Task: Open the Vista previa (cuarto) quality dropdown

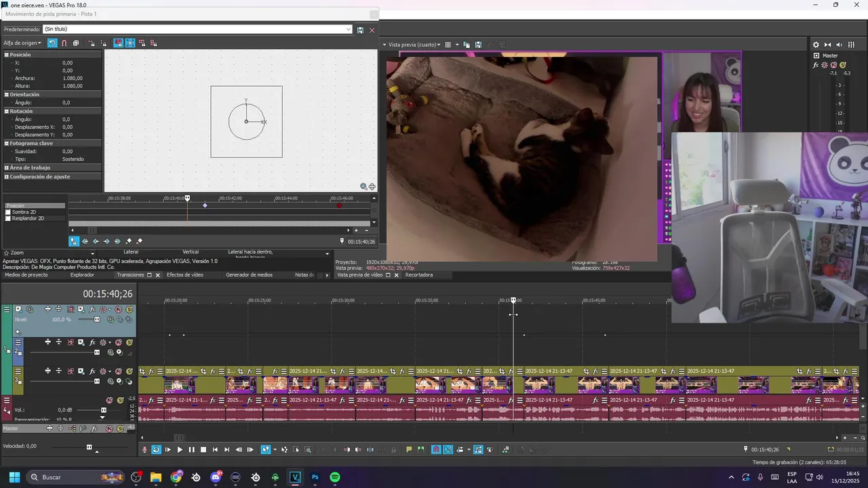Action: 414,45
